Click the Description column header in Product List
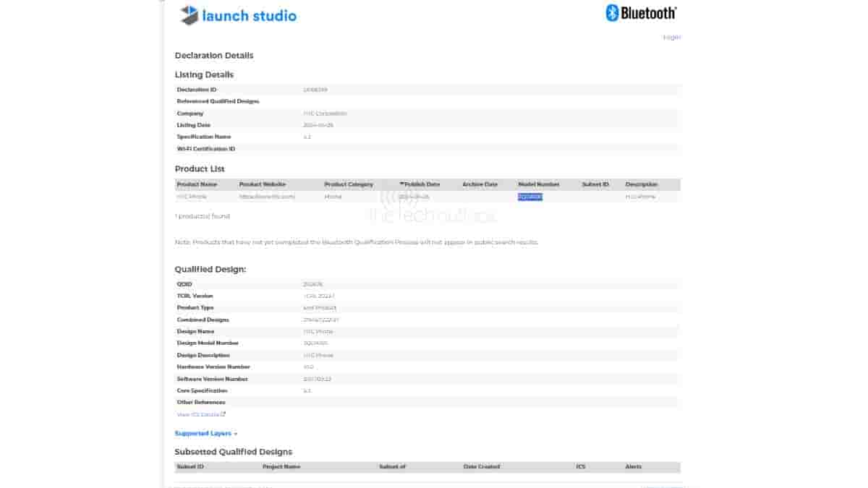868x488 pixels. click(x=642, y=184)
